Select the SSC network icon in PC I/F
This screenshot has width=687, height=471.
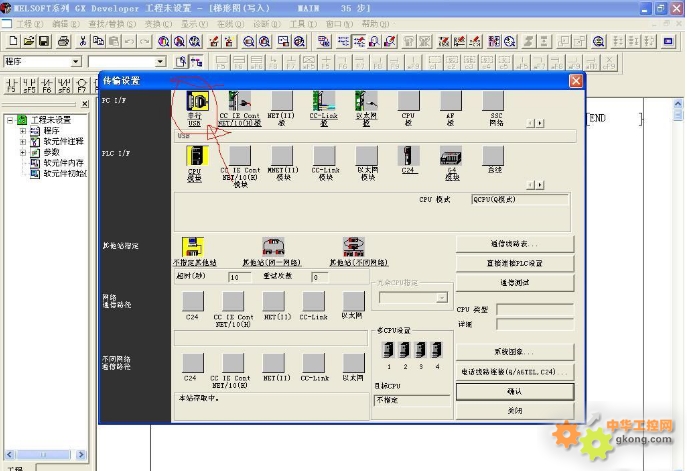pos(493,101)
